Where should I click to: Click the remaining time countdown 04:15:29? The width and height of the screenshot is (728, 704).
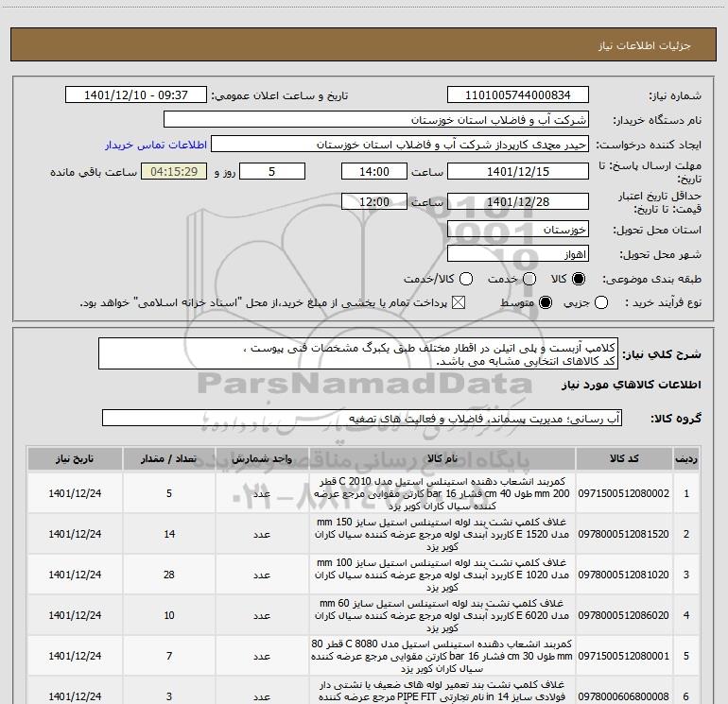(174, 171)
